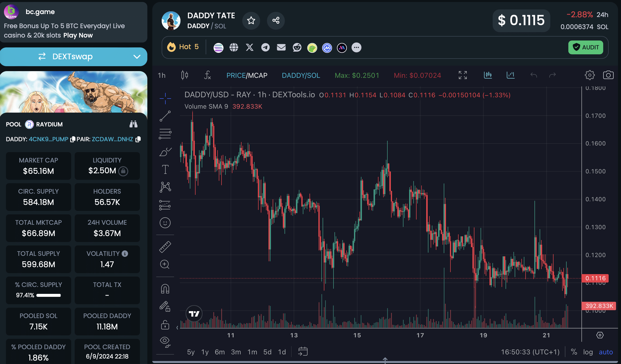The width and height of the screenshot is (621, 364).
Task: Open the TradingView logo link
Action: [194, 314]
